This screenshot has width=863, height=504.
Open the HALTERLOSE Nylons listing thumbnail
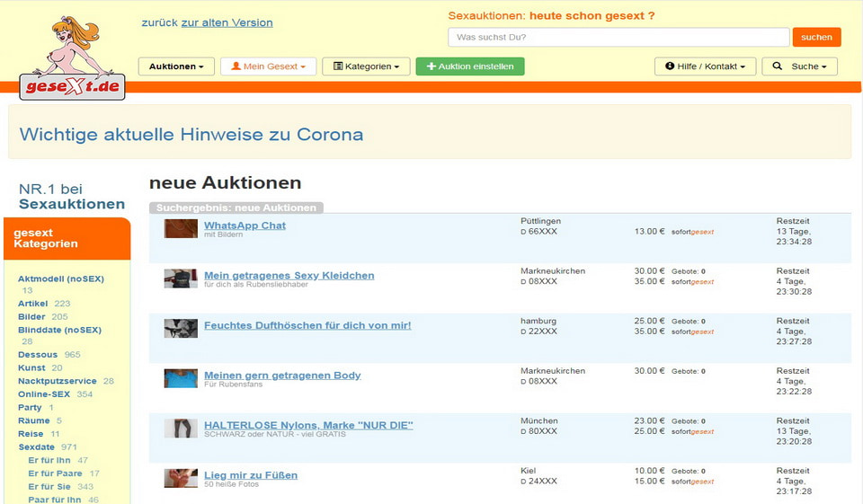(x=181, y=429)
